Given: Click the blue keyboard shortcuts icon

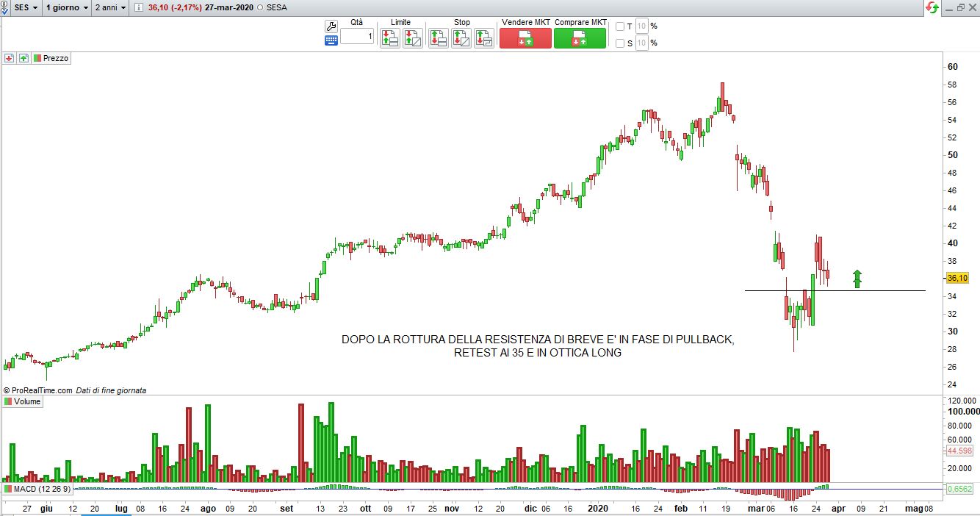Looking at the screenshot, I should [x=331, y=40].
